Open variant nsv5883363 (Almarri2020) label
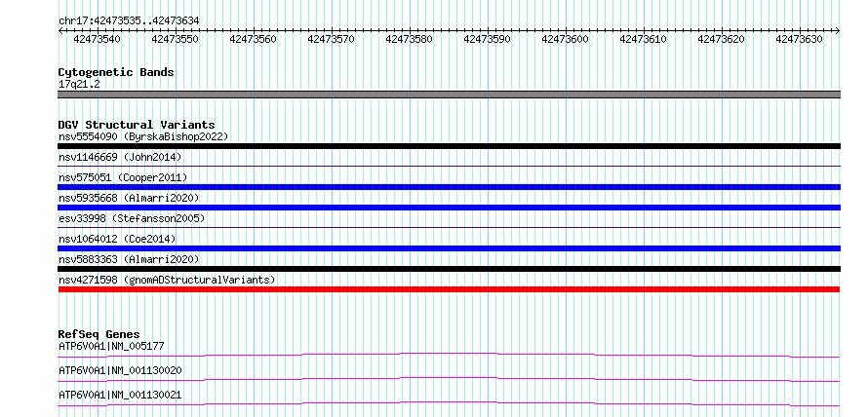868x417 pixels. (x=129, y=259)
